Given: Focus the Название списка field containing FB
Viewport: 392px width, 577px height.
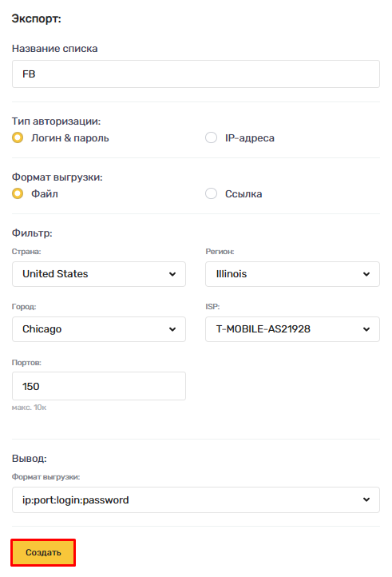Looking at the screenshot, I should click(x=196, y=74).
